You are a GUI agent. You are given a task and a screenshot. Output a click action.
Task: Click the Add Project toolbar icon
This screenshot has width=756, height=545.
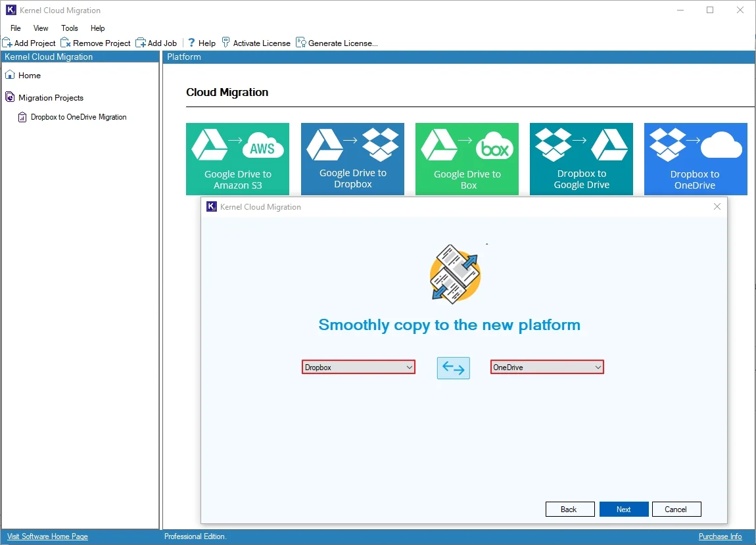click(x=7, y=43)
